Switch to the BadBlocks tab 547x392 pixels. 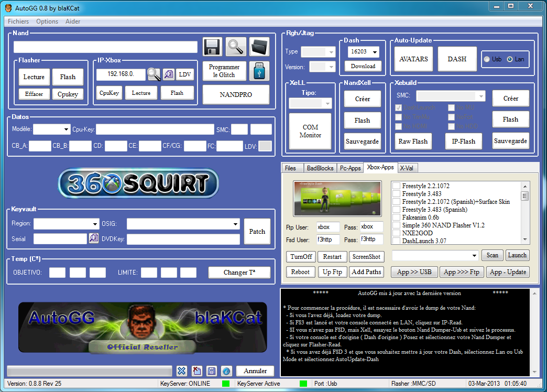point(320,168)
